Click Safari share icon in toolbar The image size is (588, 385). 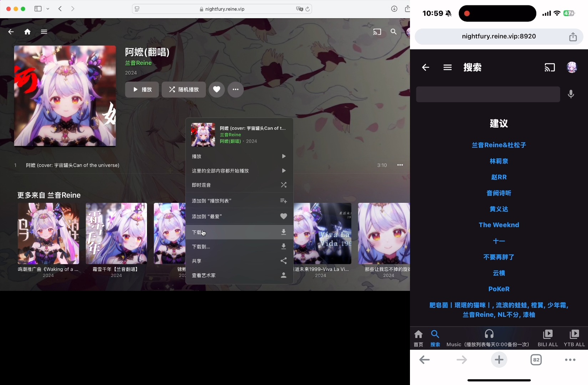click(407, 9)
